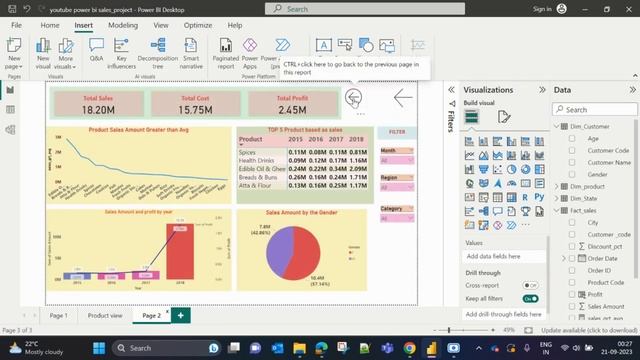Screen dimensions: 640x360
Task: Switch to Table view in sidebar
Action: (x=10, y=109)
